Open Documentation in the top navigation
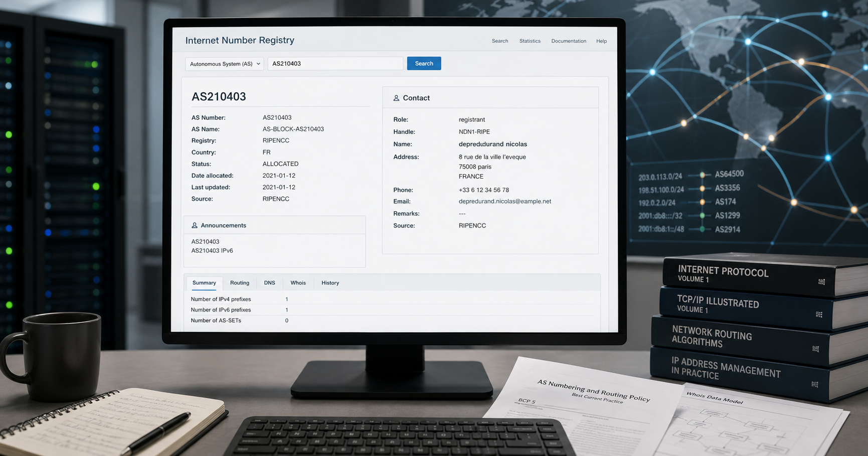The height and width of the screenshot is (456, 868). (569, 41)
